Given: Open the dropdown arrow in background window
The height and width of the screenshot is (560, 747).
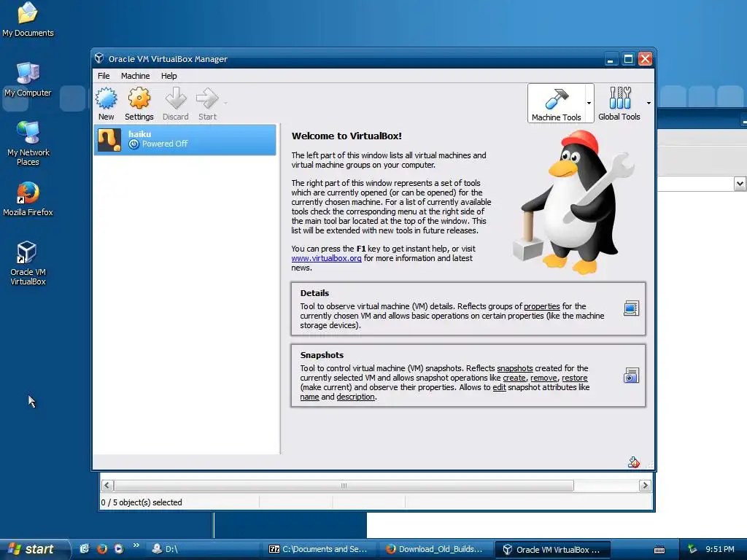Looking at the screenshot, I should tap(740, 183).
